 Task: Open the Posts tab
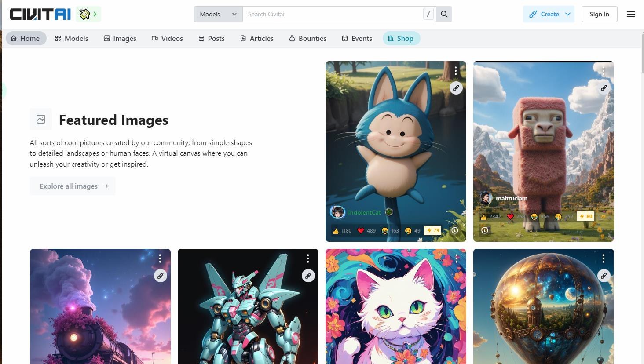212,38
